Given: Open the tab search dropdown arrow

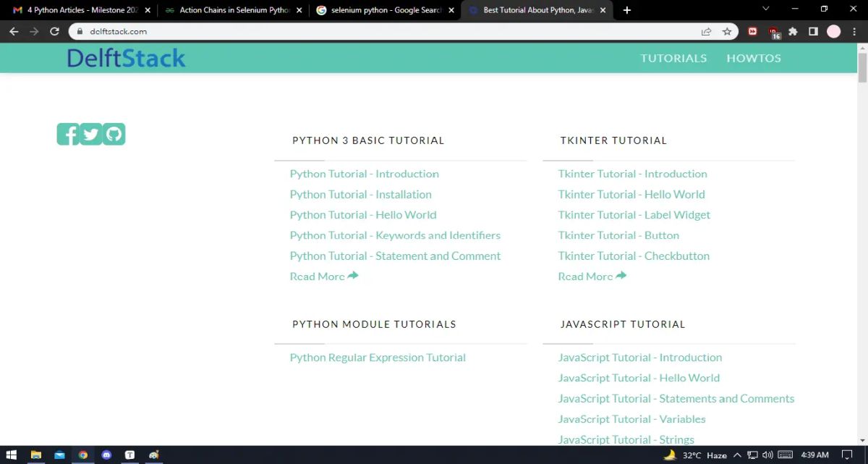Looking at the screenshot, I should pos(767,9).
